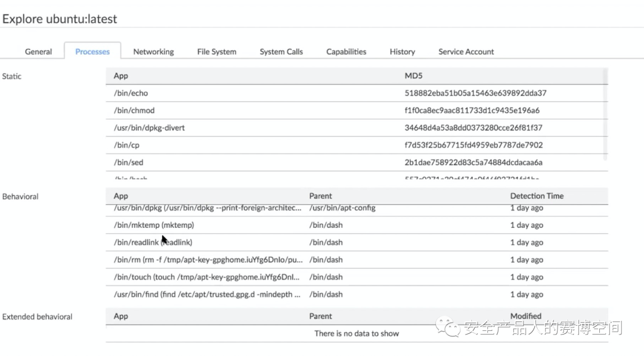The width and height of the screenshot is (644, 356).
Task: Click the Extended behavioral App column header
Action: coord(120,316)
